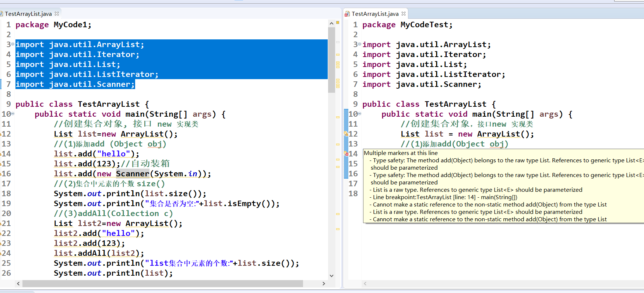Click 'System.out.println(list.size());' on line 18
Image resolution: width=644 pixels, height=293 pixels.
130,194
